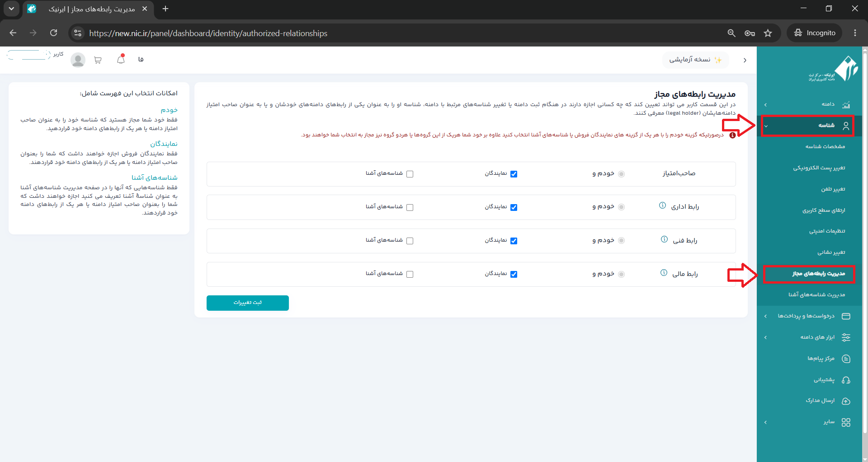The image size is (868, 462).
Task: Open the password key icon
Action: tap(750, 33)
